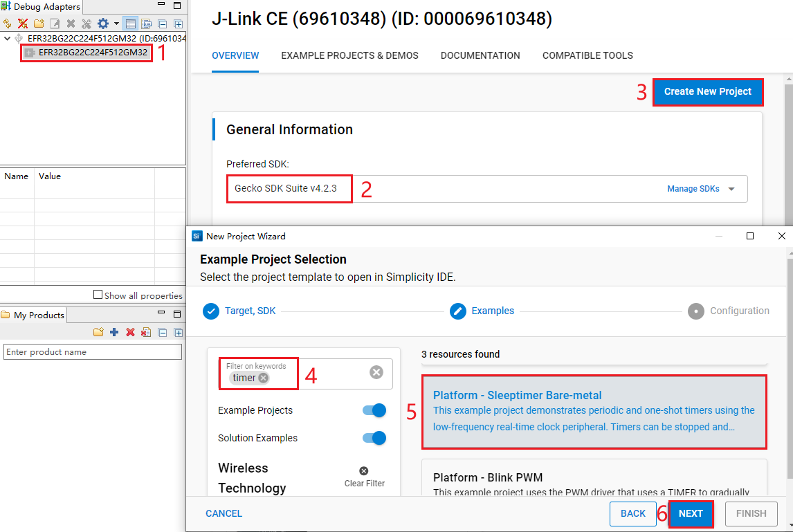Click the gear settings icon in Debug Adapters

tap(102, 24)
